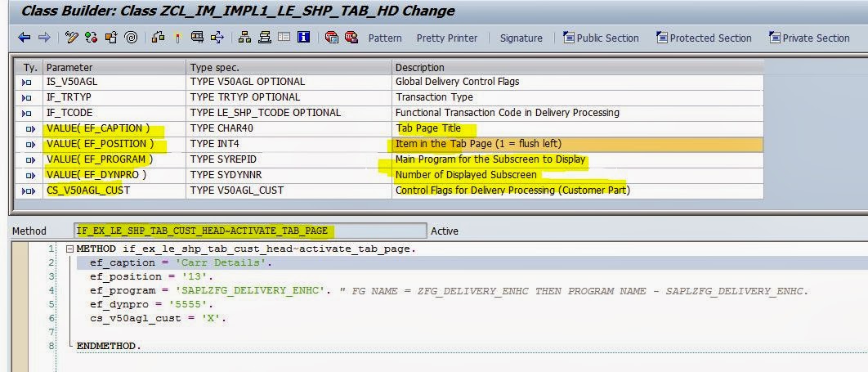Click TYPE SYDYNNR type spec
Viewport: 868px width, 372px height.
[x=226, y=175]
